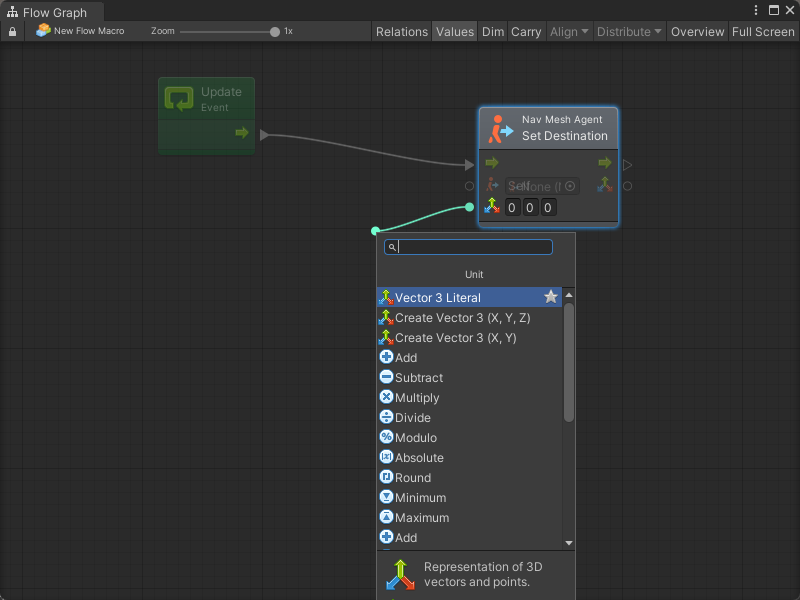The height and width of the screenshot is (600, 800).
Task: Click the Update event node icon
Action: point(179,99)
